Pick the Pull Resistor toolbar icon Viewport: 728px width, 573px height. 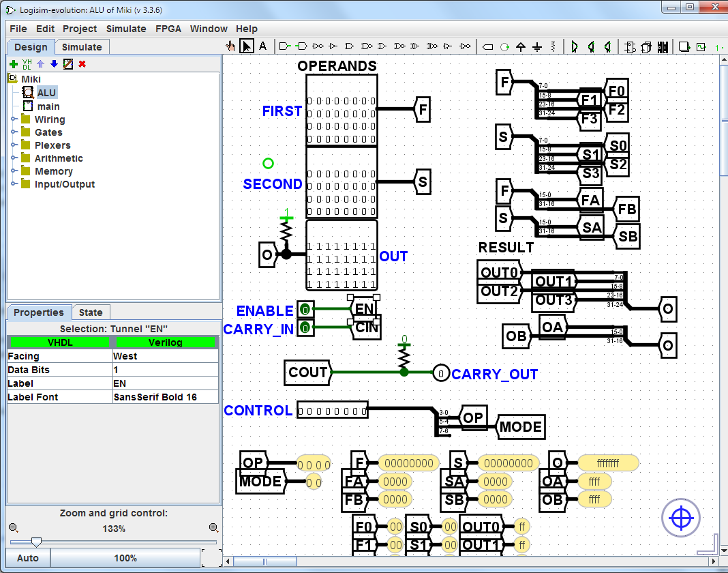[553, 46]
